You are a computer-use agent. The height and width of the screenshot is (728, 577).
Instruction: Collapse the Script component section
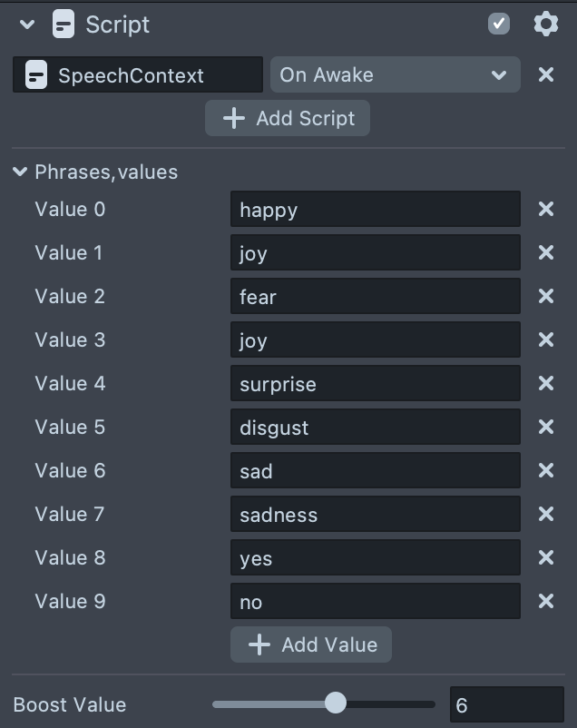(x=27, y=25)
